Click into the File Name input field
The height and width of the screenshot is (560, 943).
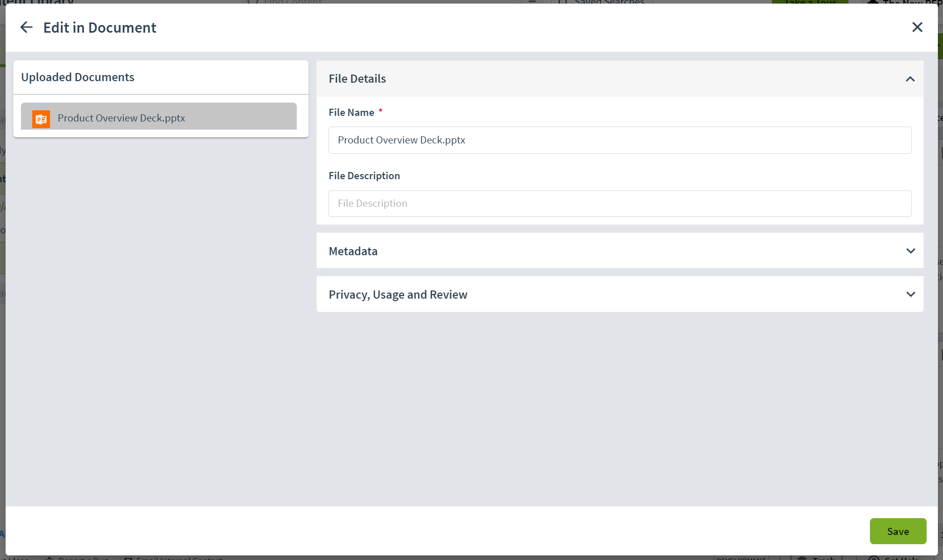620,140
